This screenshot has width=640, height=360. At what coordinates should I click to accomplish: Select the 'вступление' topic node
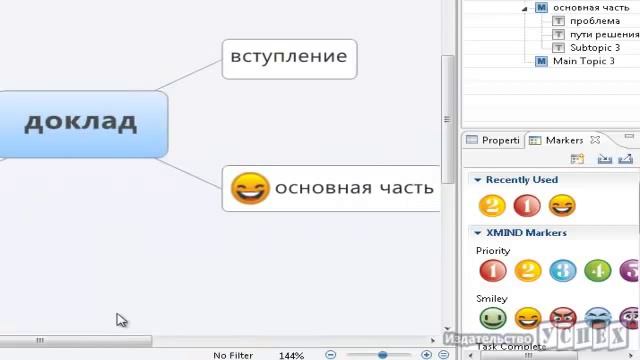pyautogui.click(x=289, y=59)
